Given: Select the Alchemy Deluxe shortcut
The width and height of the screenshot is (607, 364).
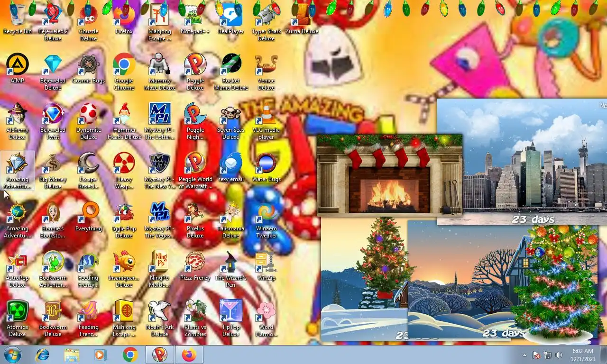Looking at the screenshot, I should tap(18, 121).
